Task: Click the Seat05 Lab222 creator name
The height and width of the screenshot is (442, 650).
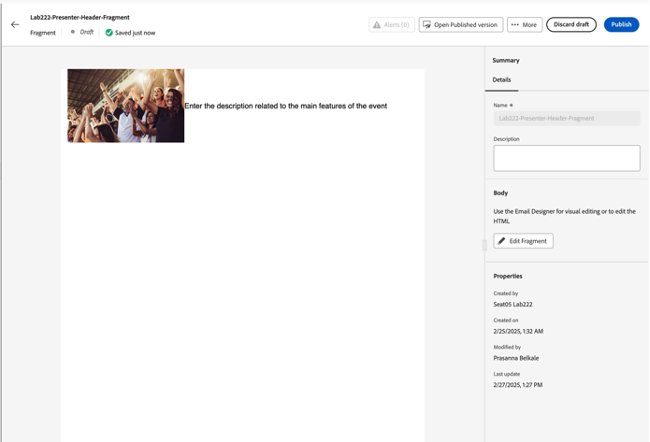Action: coord(515,303)
